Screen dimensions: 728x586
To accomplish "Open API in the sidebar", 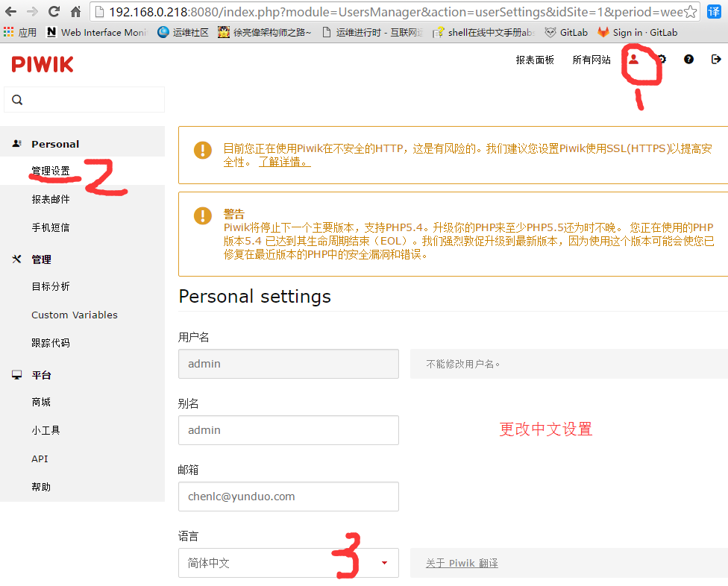I will point(40,459).
